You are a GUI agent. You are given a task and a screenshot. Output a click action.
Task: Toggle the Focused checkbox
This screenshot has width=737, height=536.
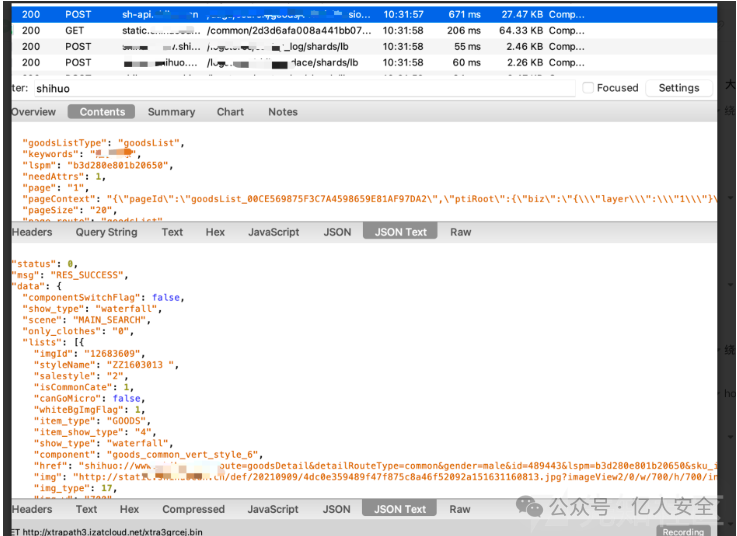click(x=588, y=88)
